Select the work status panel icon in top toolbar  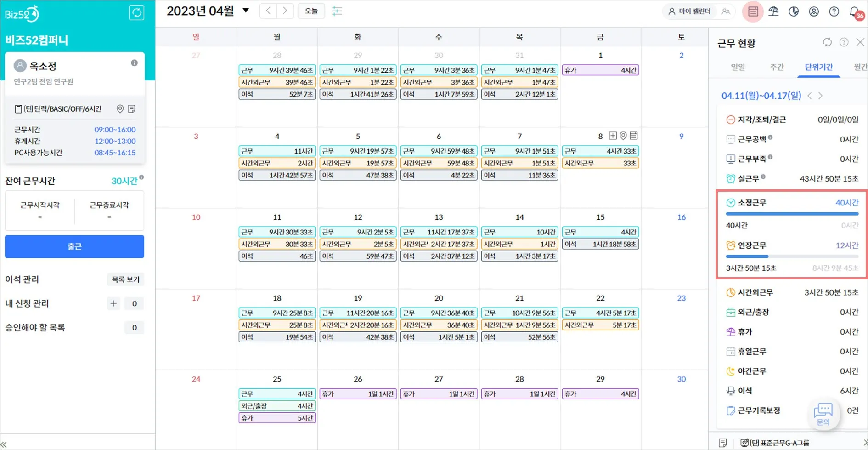pyautogui.click(x=753, y=11)
